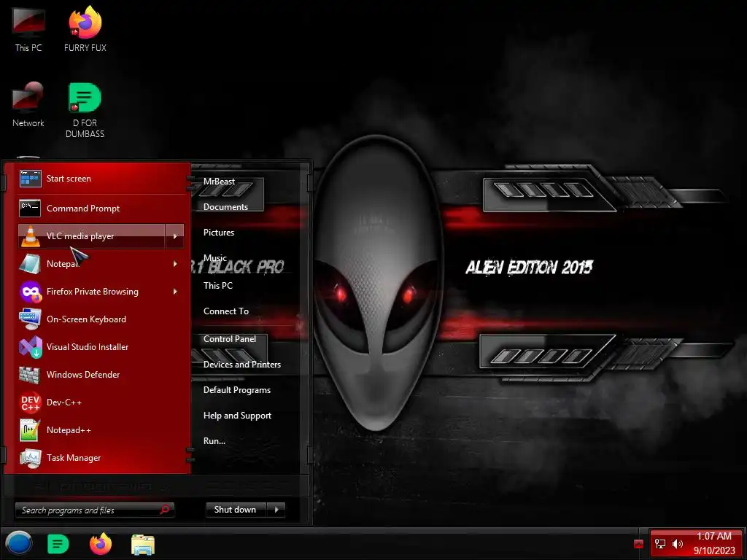Select the Task Manager text label

[74, 458]
